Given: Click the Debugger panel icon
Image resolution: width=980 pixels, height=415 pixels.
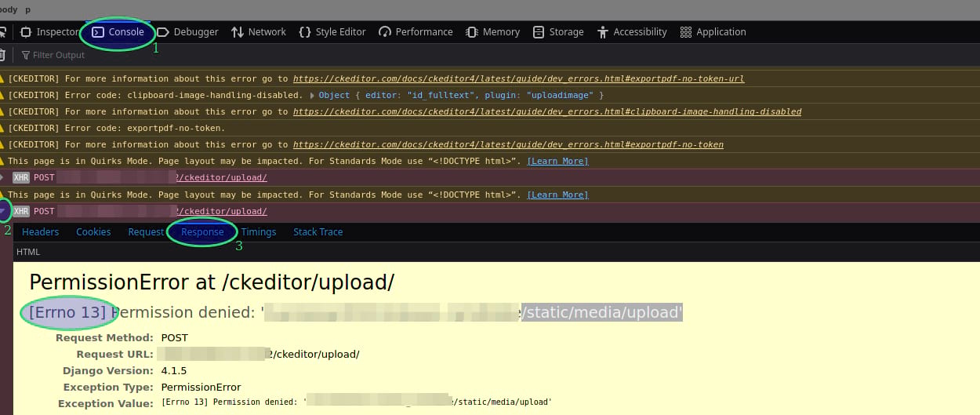Looking at the screenshot, I should [x=163, y=32].
